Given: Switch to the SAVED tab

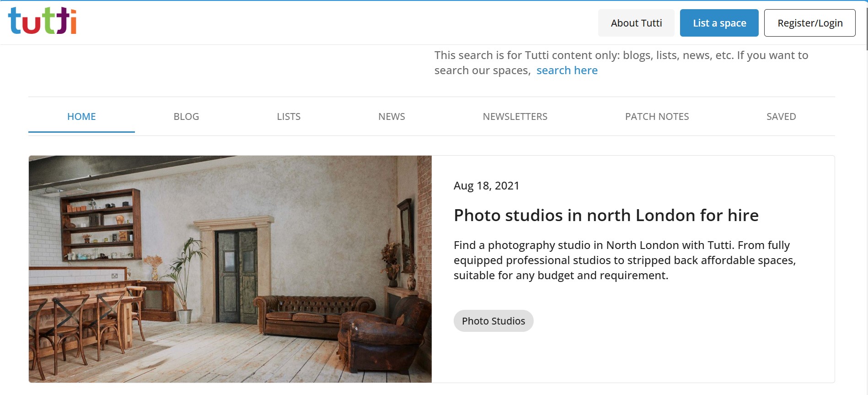Looking at the screenshot, I should pos(781,117).
